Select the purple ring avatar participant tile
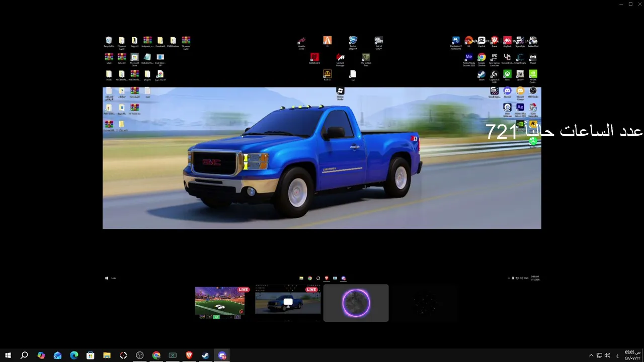 tap(356, 303)
